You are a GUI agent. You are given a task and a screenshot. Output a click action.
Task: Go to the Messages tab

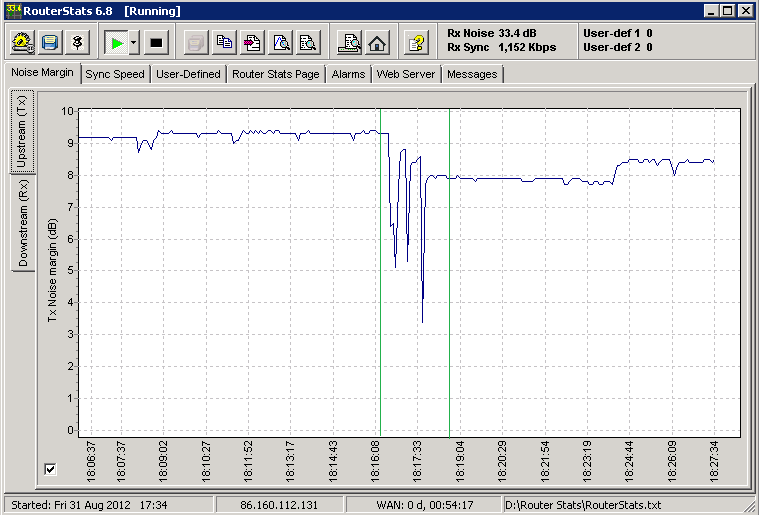click(x=471, y=74)
